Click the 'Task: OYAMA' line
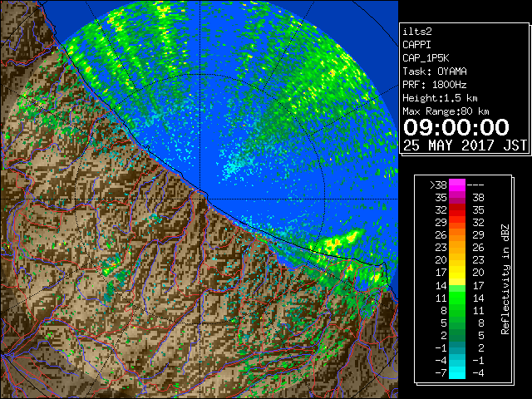This screenshot has width=532, height=399. click(x=435, y=71)
